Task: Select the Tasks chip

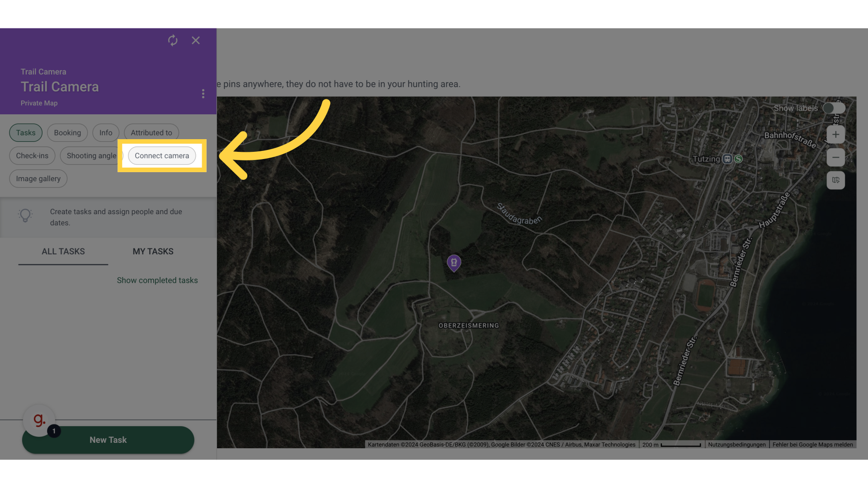Action: 26,133
